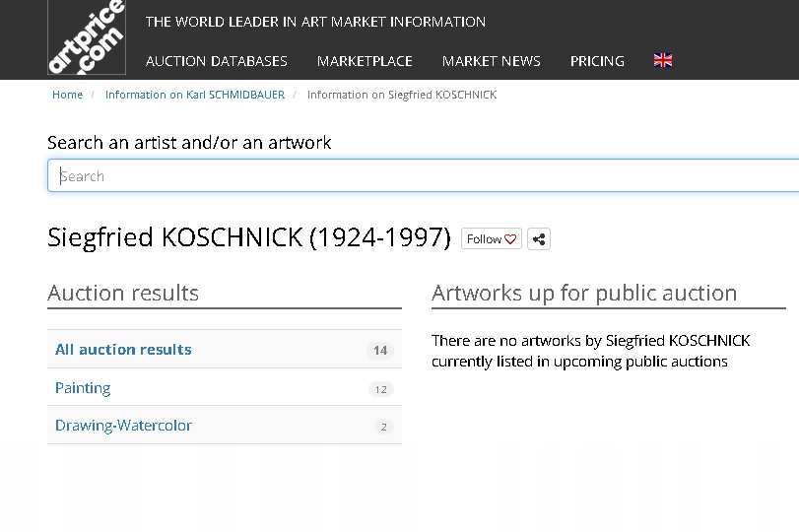Click the artist search input field

(x=423, y=175)
